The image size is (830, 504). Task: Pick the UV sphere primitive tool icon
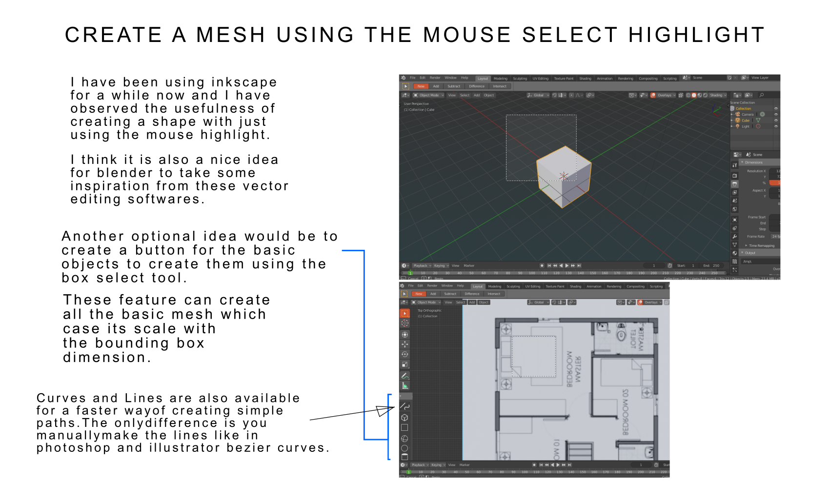tap(405, 439)
